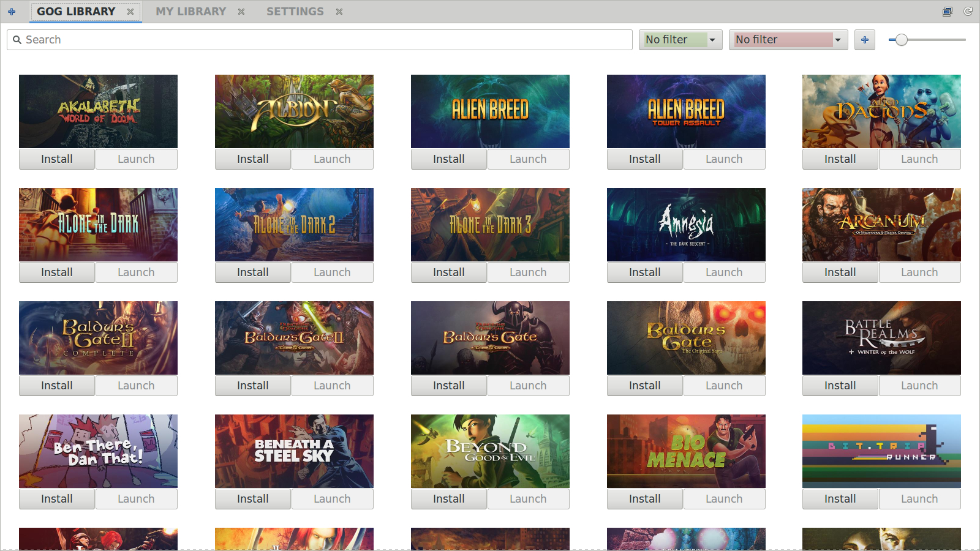The image size is (980, 551).
Task: Install Beyond Good & Evil
Action: pyautogui.click(x=449, y=499)
